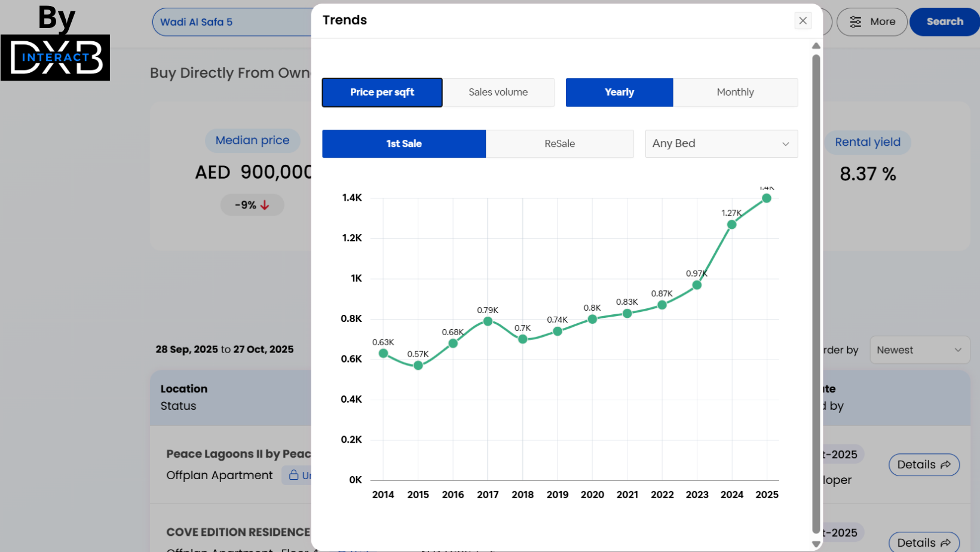Select ReSale transactions

click(x=559, y=144)
